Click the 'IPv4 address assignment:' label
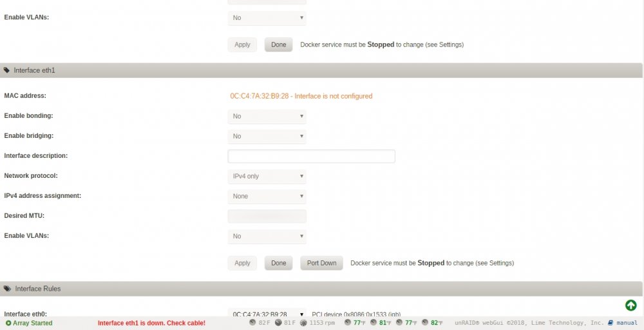644x330 pixels. [43, 196]
